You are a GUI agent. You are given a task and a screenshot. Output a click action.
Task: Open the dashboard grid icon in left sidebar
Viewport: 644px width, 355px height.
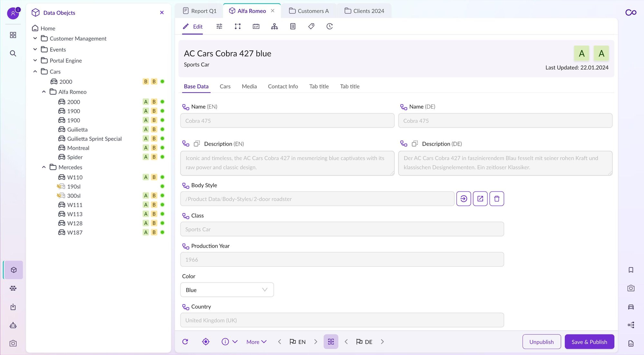[x=13, y=35]
